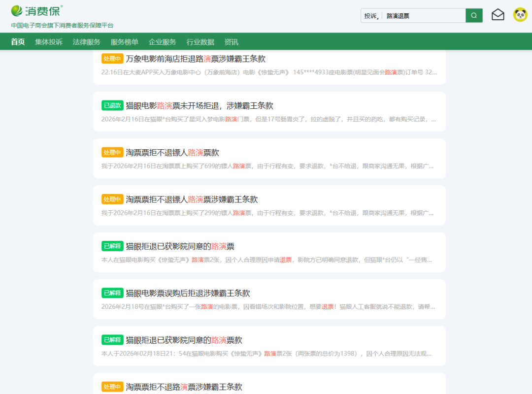Click the panda user avatar

(520, 15)
